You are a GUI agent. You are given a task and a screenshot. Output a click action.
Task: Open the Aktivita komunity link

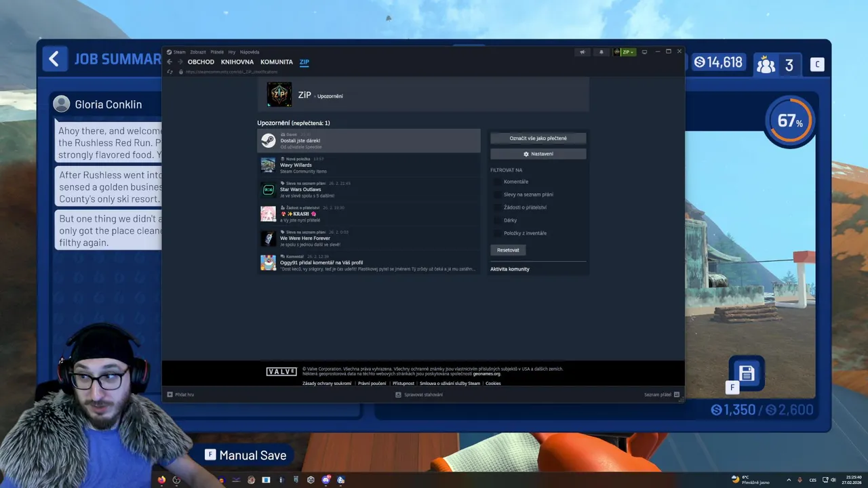[x=510, y=269]
